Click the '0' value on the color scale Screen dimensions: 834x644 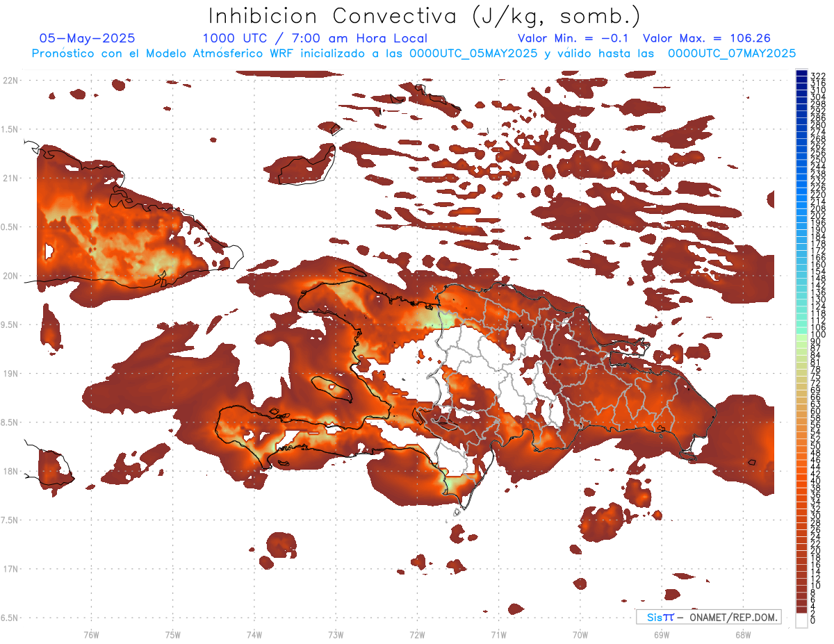[813, 620]
